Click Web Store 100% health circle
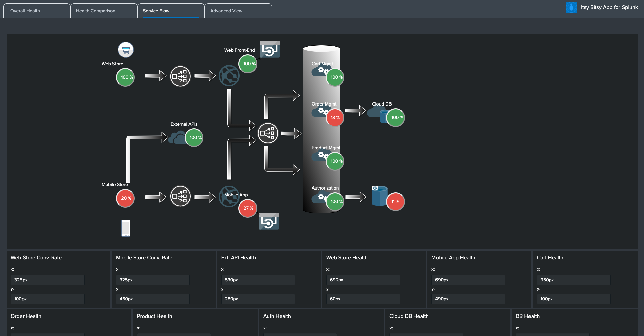 coord(125,77)
